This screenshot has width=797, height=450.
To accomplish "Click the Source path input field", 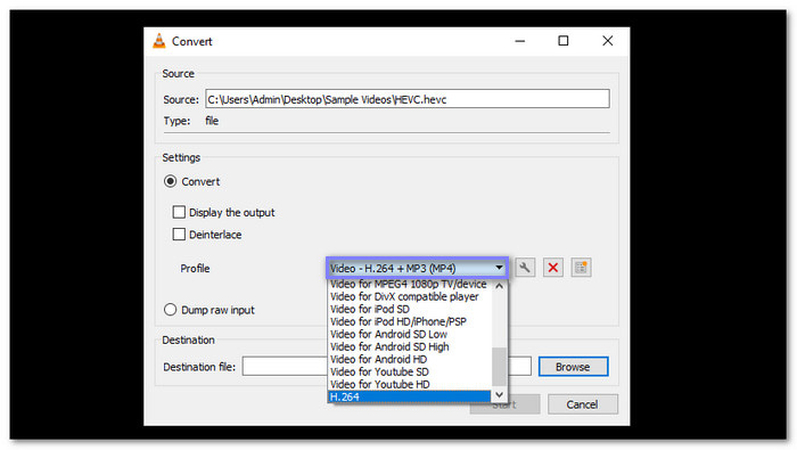I will (x=407, y=99).
